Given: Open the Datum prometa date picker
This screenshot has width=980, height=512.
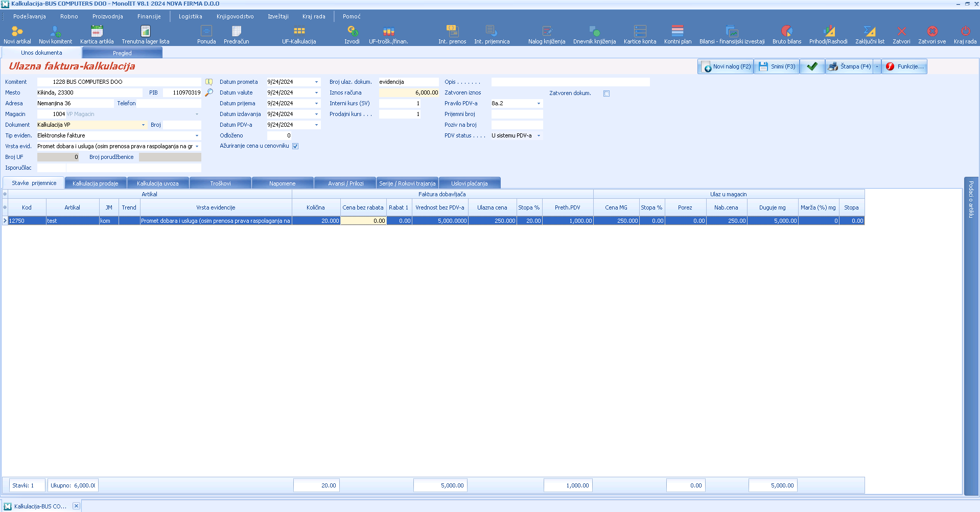Looking at the screenshot, I should [x=317, y=82].
